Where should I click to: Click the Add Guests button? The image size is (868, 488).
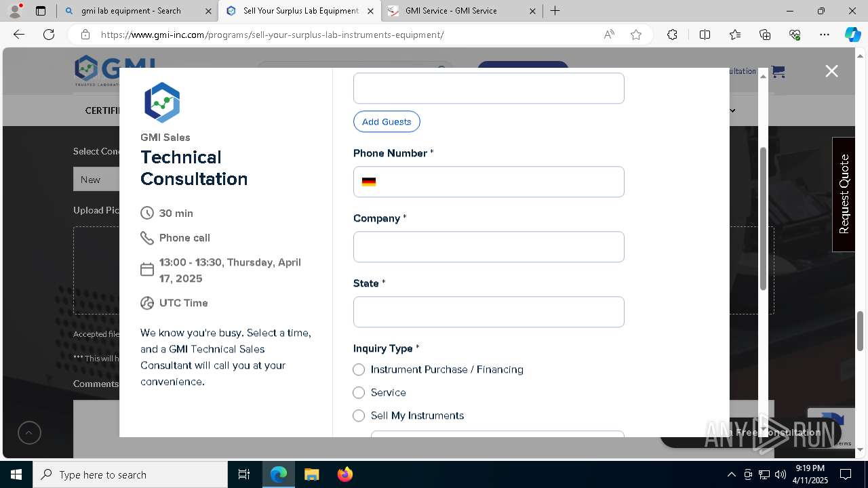pyautogui.click(x=387, y=121)
